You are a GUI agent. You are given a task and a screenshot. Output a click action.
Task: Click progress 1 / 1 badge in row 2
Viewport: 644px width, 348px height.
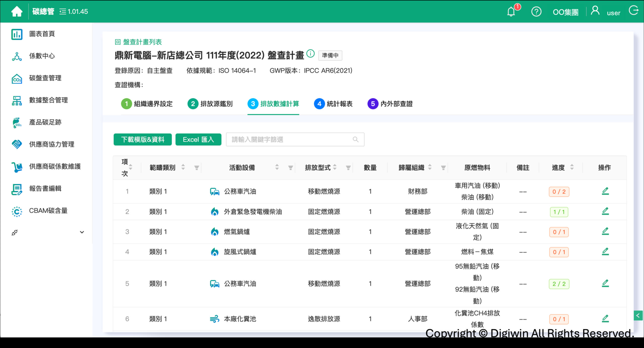click(559, 212)
